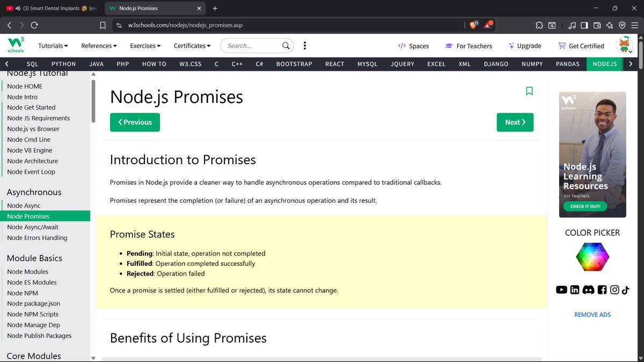Click the W3Schools logo
Screen dimensions: 644x362
(15, 46)
